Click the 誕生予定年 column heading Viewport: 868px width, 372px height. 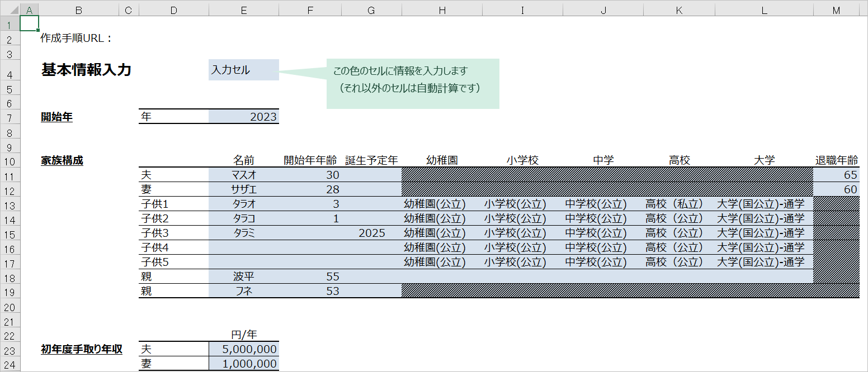(371, 160)
